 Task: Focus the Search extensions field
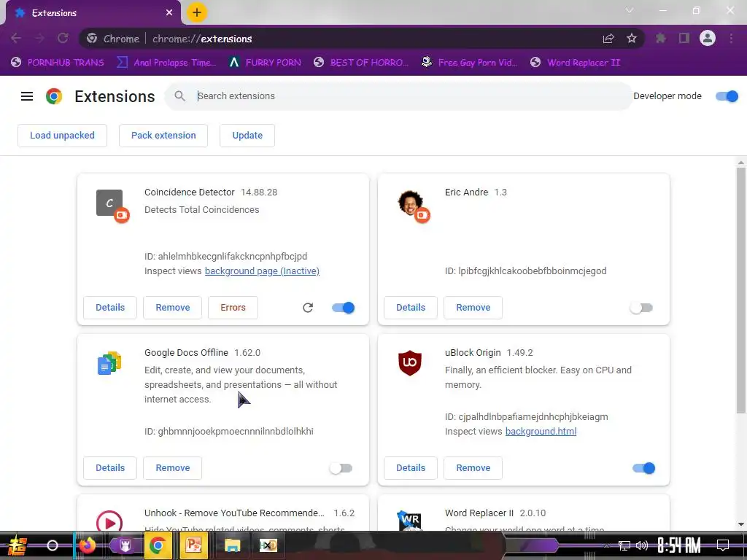click(x=398, y=96)
